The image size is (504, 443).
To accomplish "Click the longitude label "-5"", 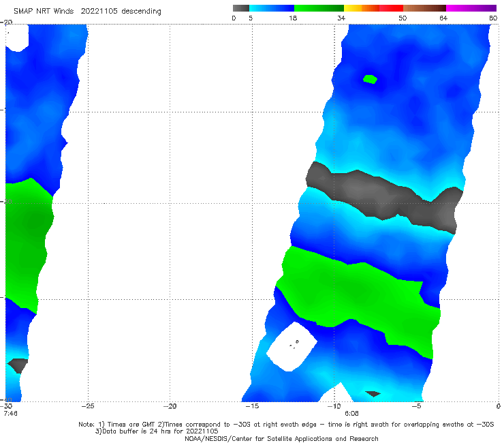I will click(x=417, y=406).
